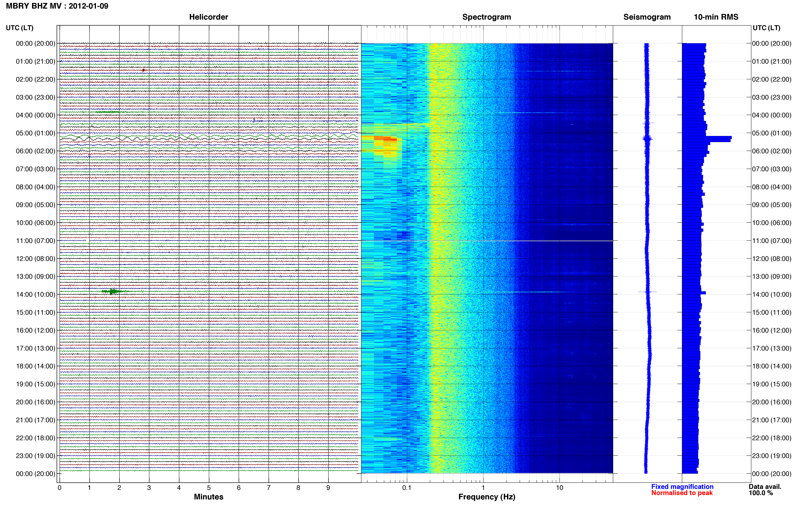The height and width of the screenshot is (508, 812).
Task: Click the red dot on the helicorder near 01:30
Action: [143, 70]
